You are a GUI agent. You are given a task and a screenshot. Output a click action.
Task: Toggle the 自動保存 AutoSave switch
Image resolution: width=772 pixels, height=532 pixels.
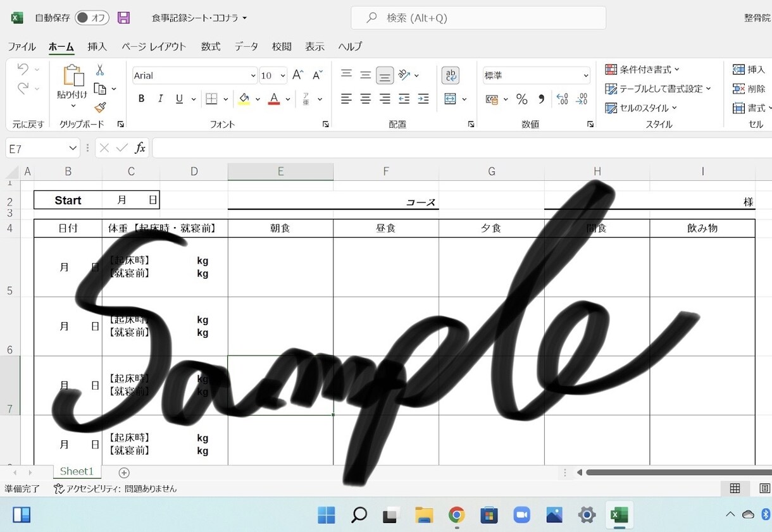[92, 18]
